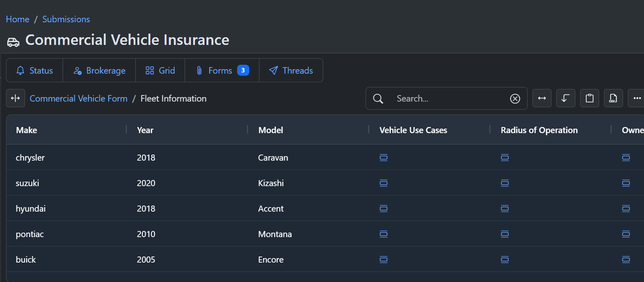This screenshot has height=282, width=644.
Task: Select the buick make cell
Action: tap(67, 259)
